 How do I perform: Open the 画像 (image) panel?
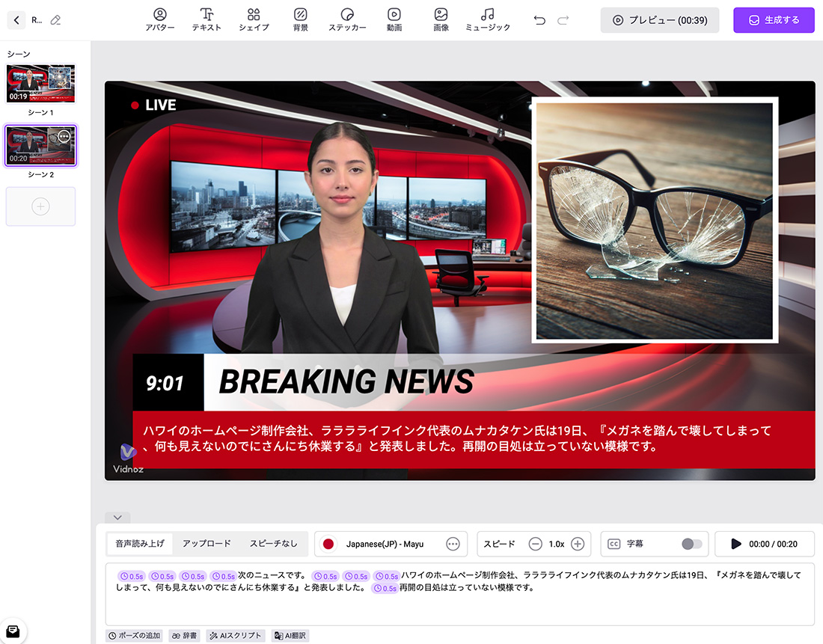(x=441, y=19)
